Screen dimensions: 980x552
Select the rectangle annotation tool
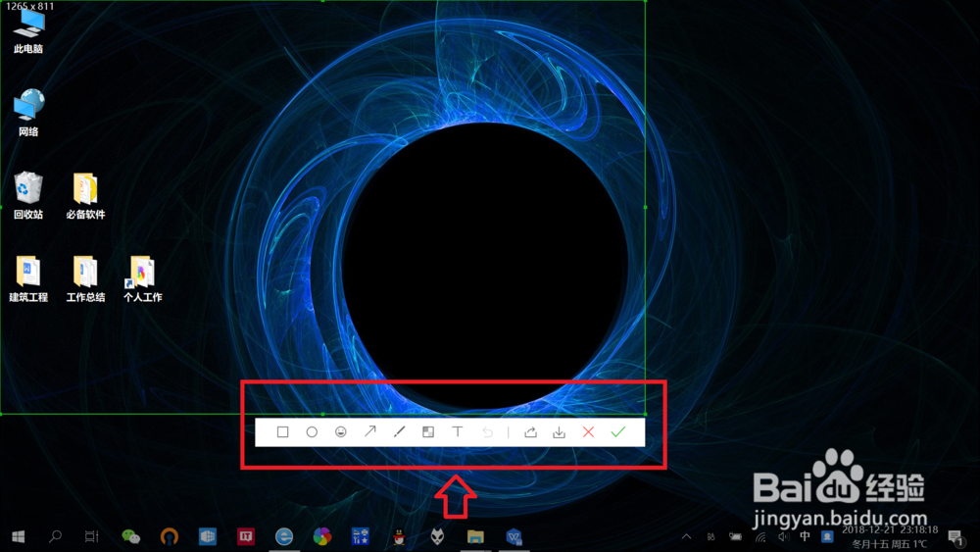click(282, 432)
